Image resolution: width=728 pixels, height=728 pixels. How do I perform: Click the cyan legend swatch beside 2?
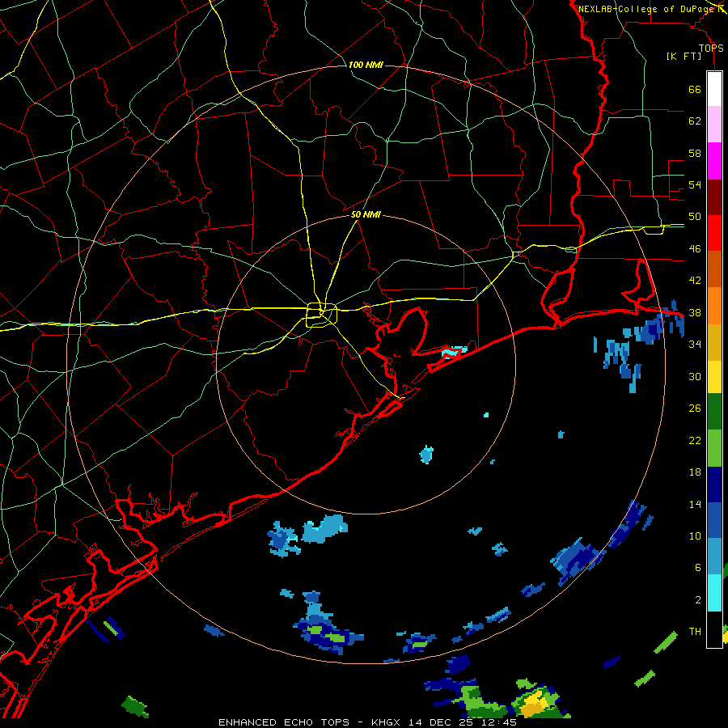714,593
